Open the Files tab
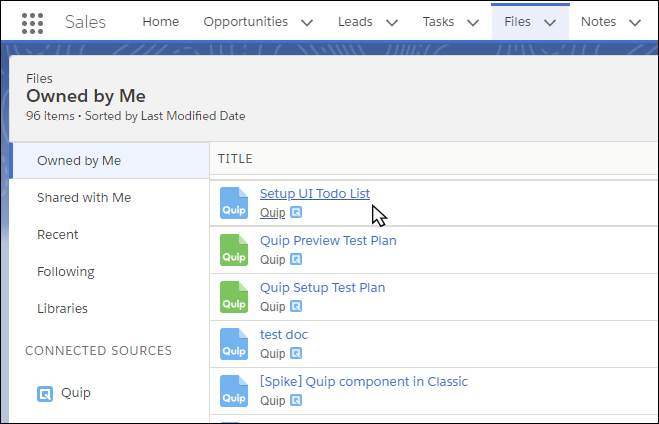Viewport: 659px width, 424px height. tap(517, 22)
